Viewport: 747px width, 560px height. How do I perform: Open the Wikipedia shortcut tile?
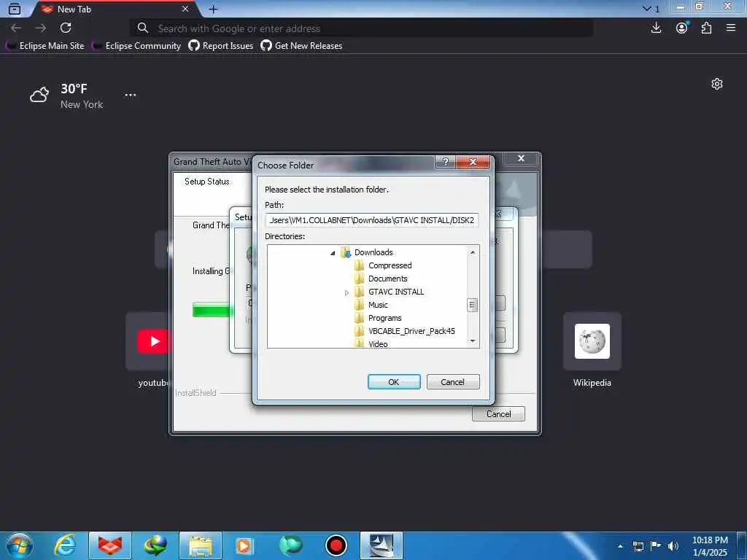[592, 341]
